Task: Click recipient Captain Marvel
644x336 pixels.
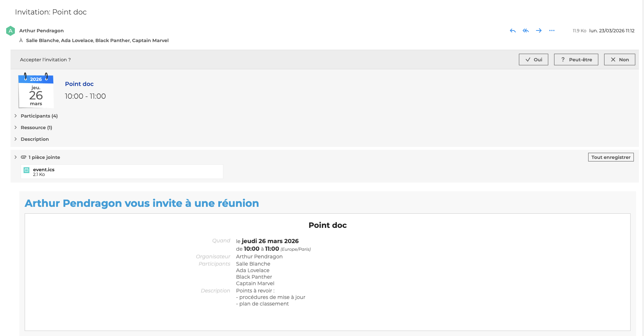Action: [x=150, y=41]
